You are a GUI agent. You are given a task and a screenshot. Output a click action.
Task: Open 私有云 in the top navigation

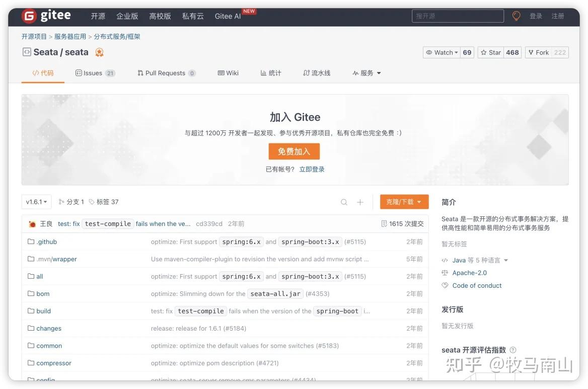(193, 16)
